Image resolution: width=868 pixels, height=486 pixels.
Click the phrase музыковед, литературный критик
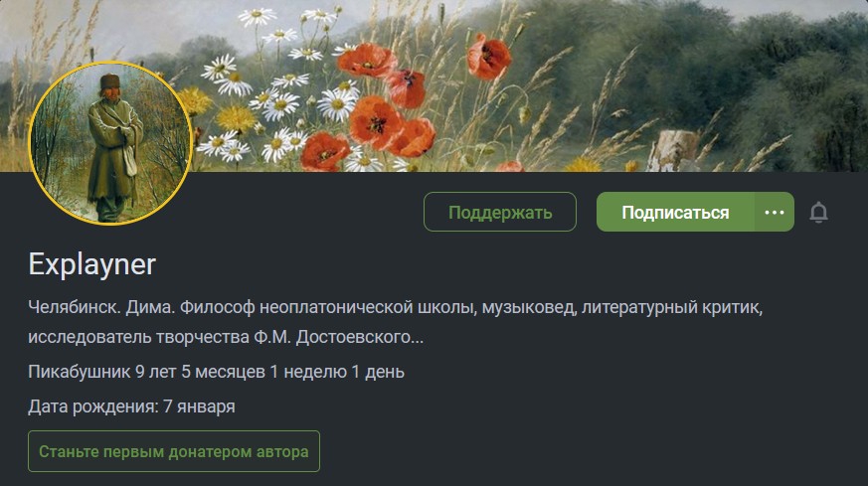[622, 307]
